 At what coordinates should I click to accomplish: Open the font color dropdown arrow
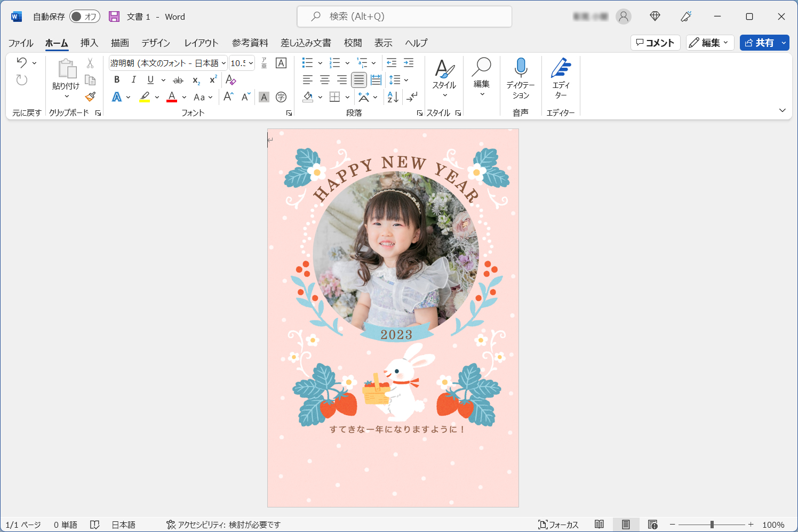pos(183,97)
